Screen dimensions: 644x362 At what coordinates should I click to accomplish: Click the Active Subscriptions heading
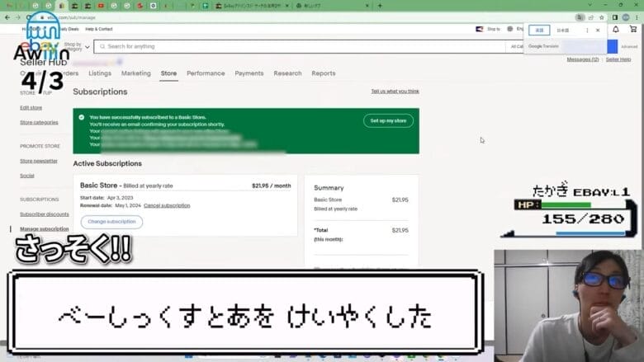click(107, 163)
